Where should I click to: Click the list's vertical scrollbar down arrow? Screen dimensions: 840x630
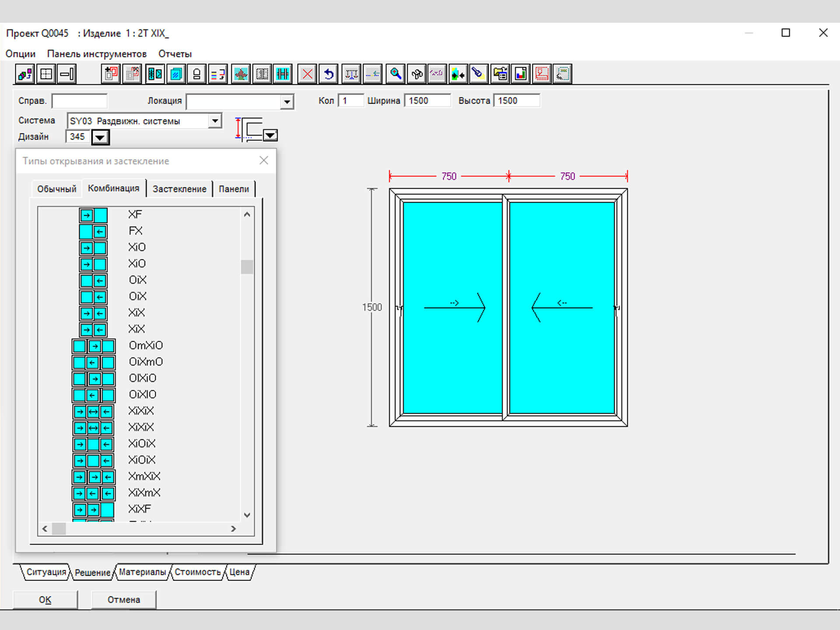[247, 515]
